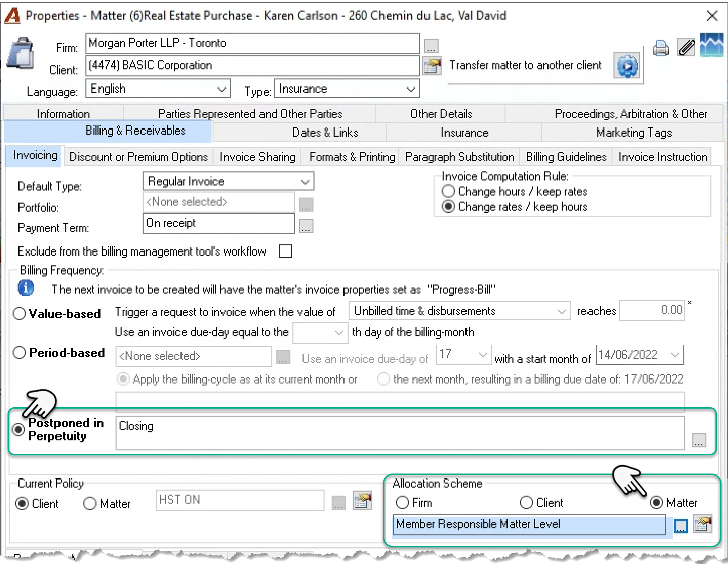Switch to Invoice Sharing tab
The image size is (728, 564).
(x=257, y=157)
